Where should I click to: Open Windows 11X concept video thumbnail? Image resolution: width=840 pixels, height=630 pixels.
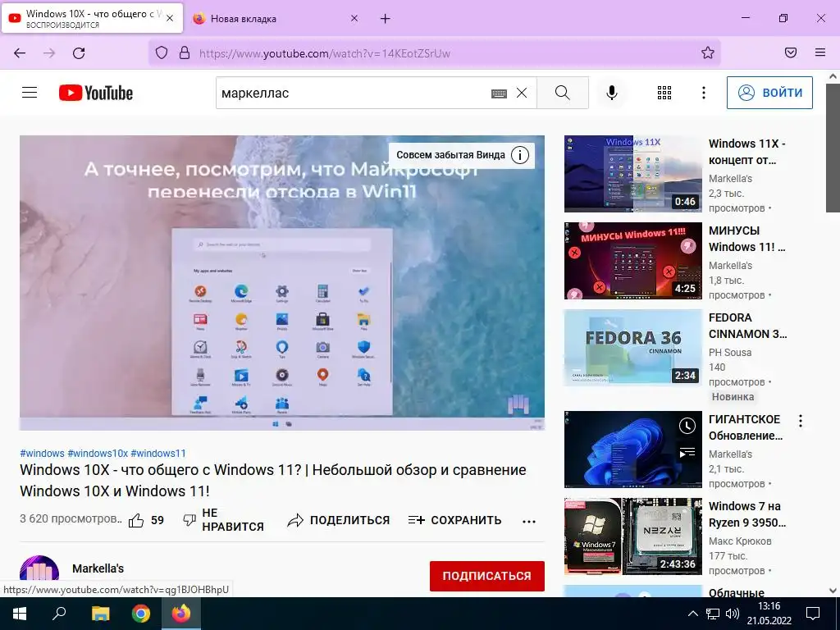point(632,174)
